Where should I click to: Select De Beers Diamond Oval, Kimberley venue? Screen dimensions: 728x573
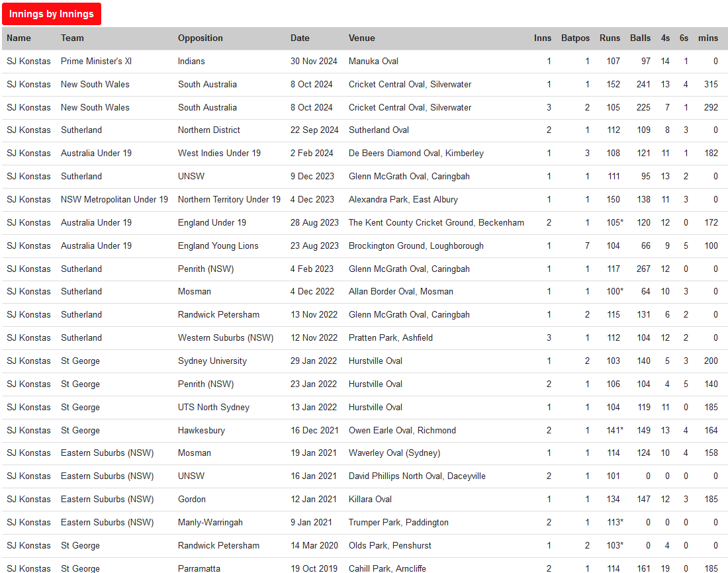[416, 154]
